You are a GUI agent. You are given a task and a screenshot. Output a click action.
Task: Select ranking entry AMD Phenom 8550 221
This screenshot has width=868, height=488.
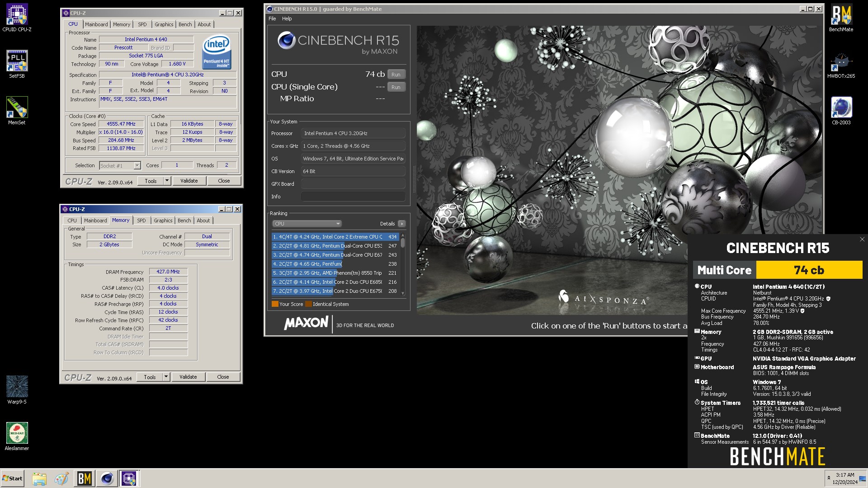(335, 273)
